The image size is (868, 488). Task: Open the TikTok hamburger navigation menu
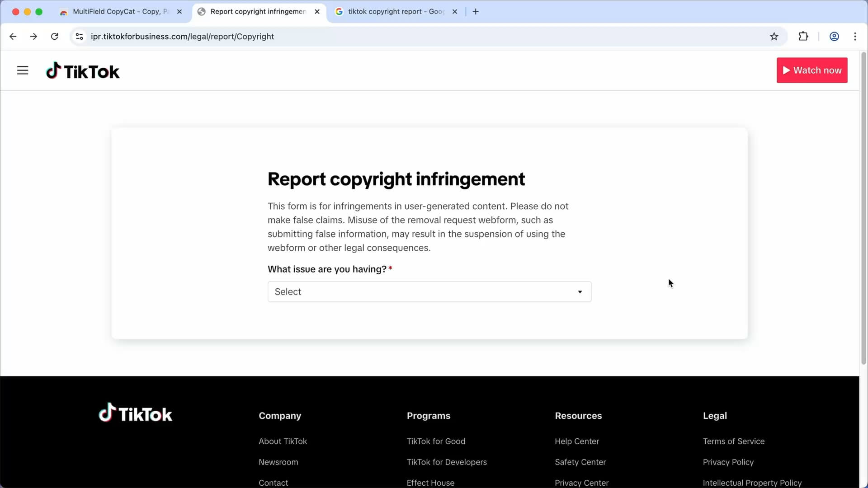coord(22,70)
